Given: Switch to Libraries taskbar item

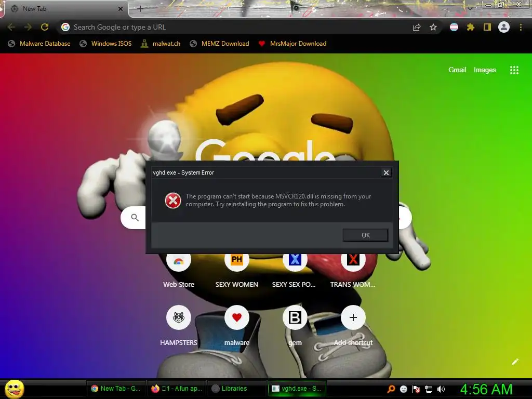Looking at the screenshot, I should coord(236,389).
